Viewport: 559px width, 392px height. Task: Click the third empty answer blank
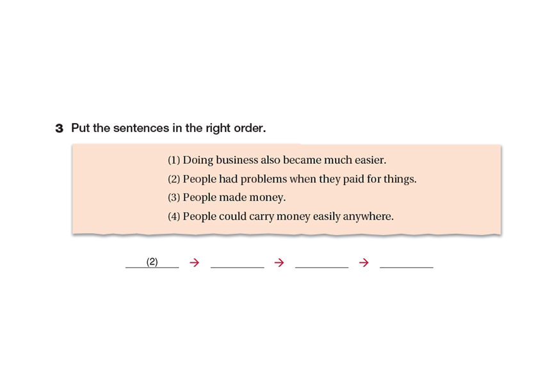(321, 262)
